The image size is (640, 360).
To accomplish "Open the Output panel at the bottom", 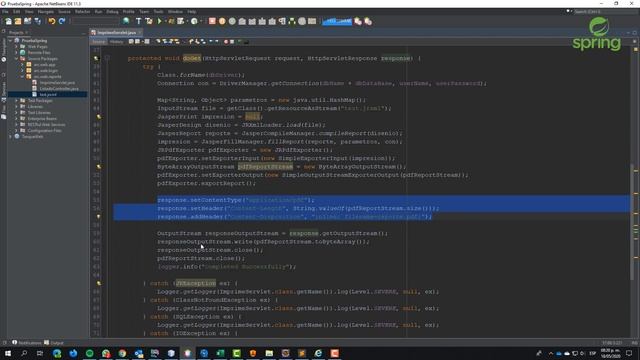I will tap(53, 343).
